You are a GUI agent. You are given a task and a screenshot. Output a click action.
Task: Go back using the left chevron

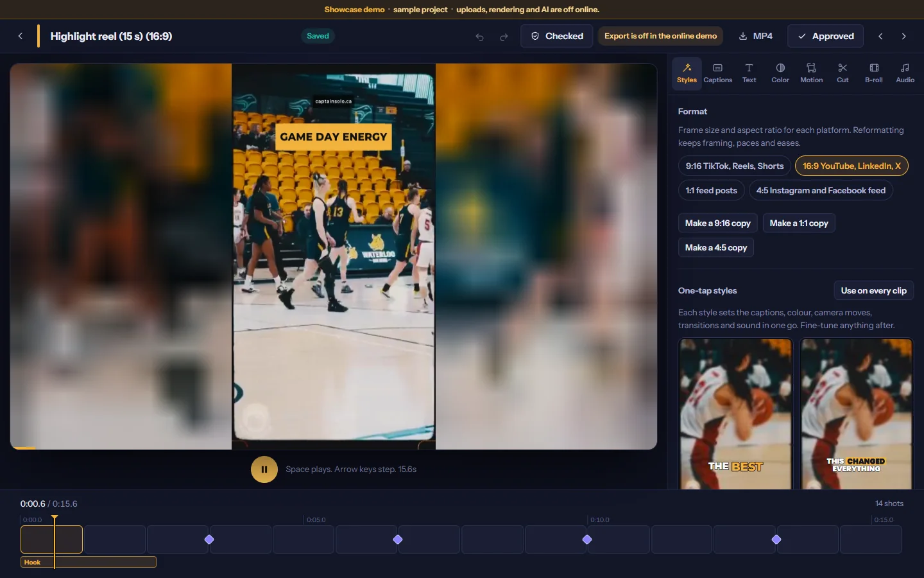point(21,36)
